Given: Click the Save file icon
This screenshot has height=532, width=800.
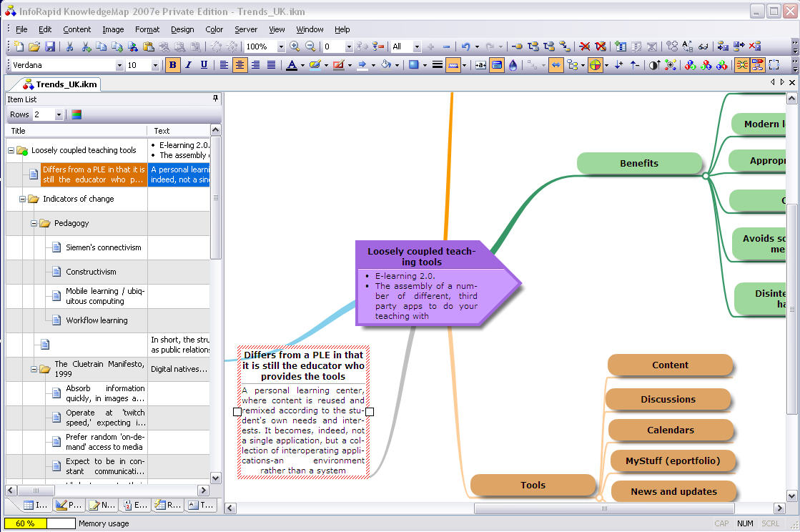Looking at the screenshot, I should (50, 46).
